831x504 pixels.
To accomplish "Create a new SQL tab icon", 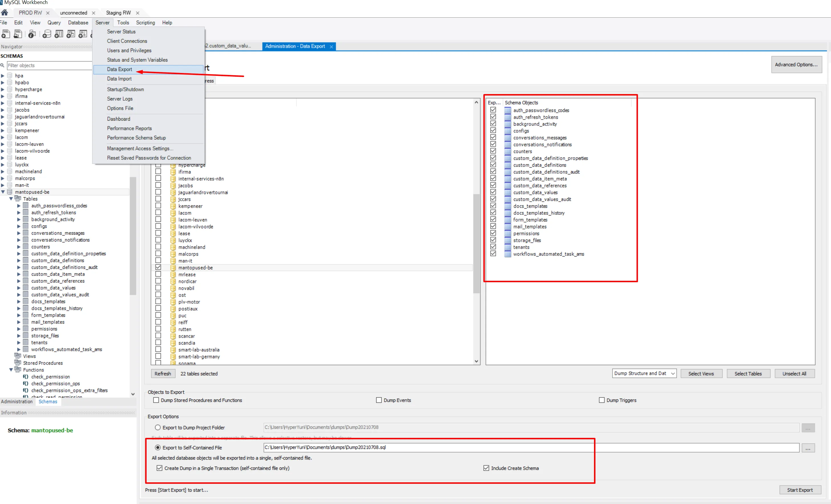I will click(6, 34).
